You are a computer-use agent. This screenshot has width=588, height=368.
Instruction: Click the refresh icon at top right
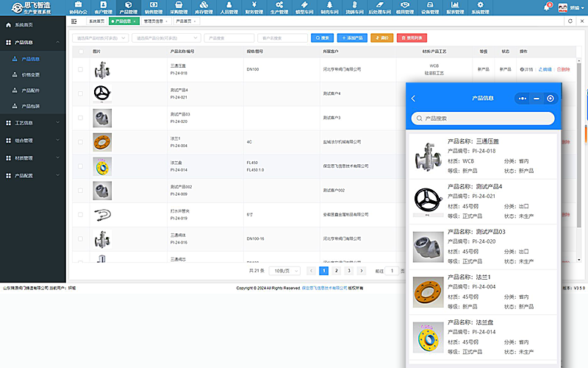570,21
